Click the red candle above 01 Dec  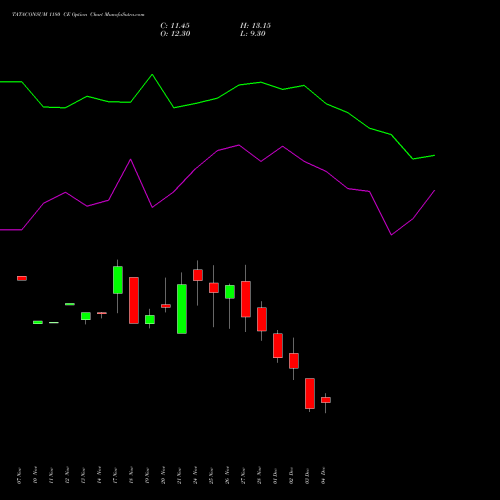tap(278, 346)
